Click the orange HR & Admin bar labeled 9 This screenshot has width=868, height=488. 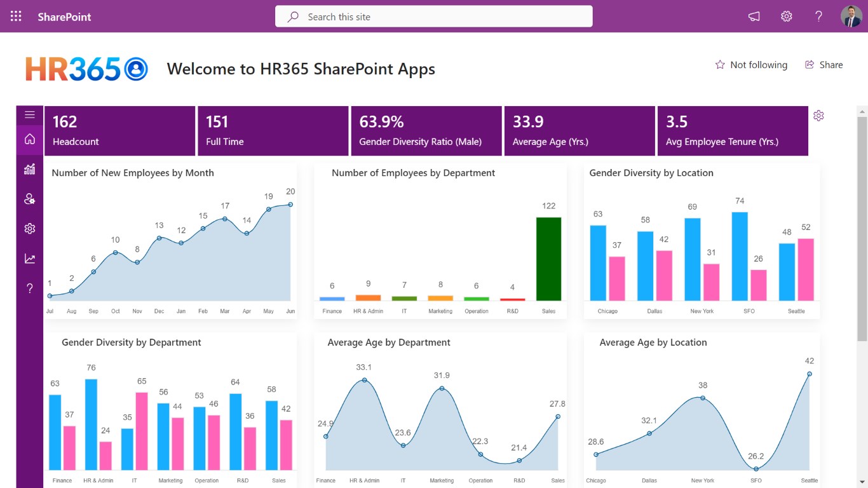[x=369, y=298]
